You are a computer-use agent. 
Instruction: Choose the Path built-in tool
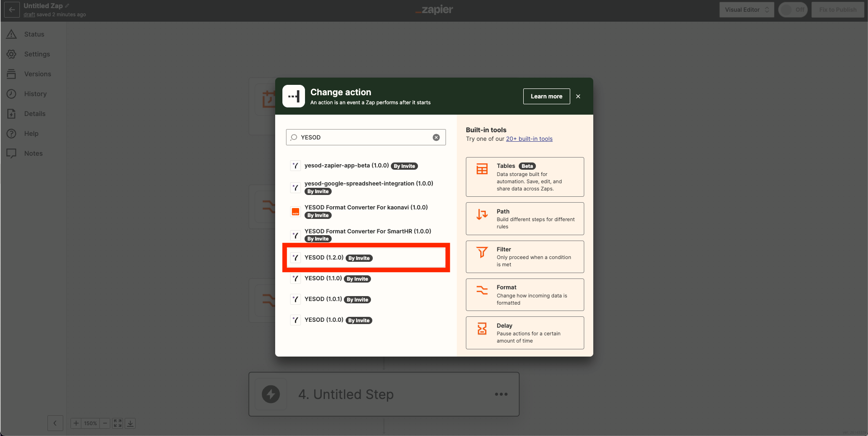[x=525, y=218]
